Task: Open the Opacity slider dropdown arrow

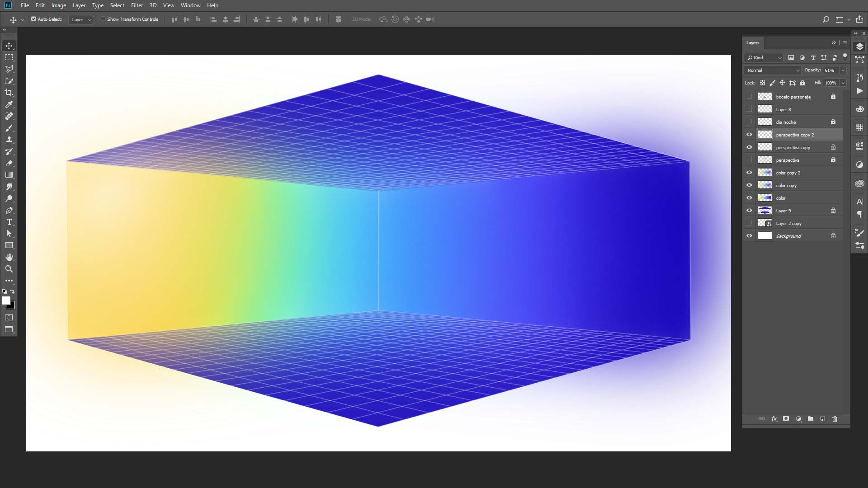Action: (843, 70)
